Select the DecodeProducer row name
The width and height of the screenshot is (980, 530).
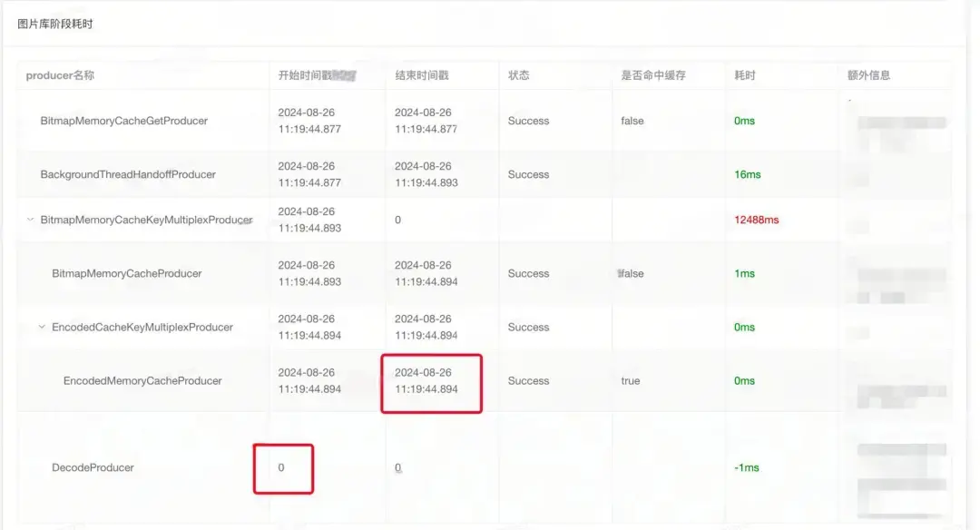click(93, 467)
